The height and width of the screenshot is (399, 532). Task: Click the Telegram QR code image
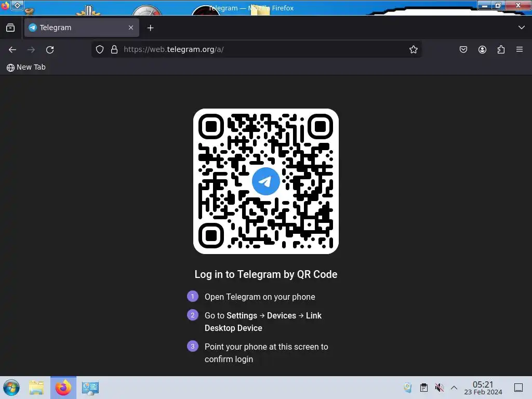266,181
